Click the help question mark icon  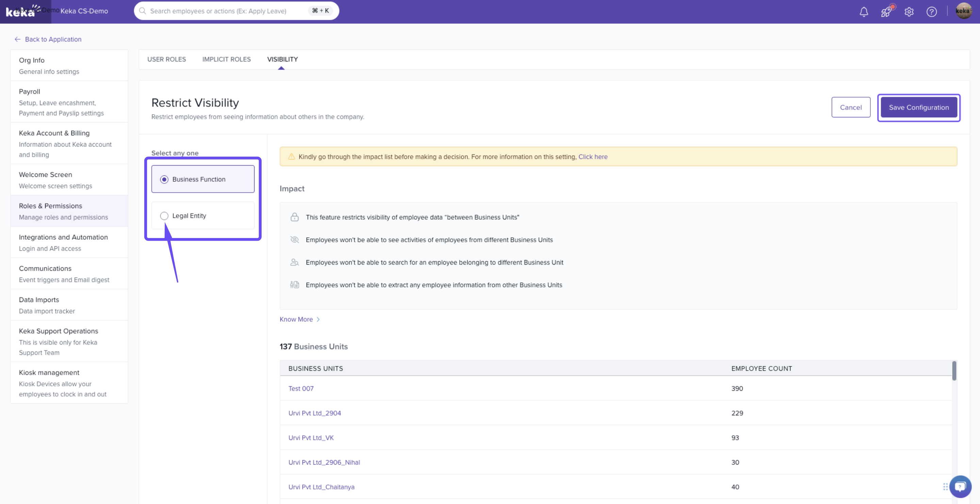click(x=931, y=12)
